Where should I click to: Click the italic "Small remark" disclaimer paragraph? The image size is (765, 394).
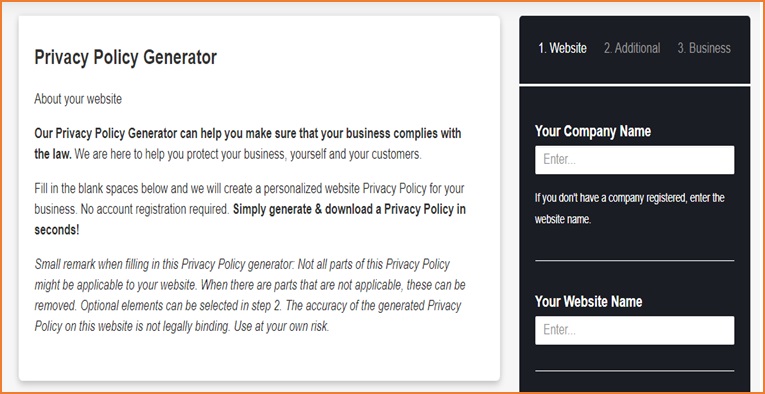250,296
